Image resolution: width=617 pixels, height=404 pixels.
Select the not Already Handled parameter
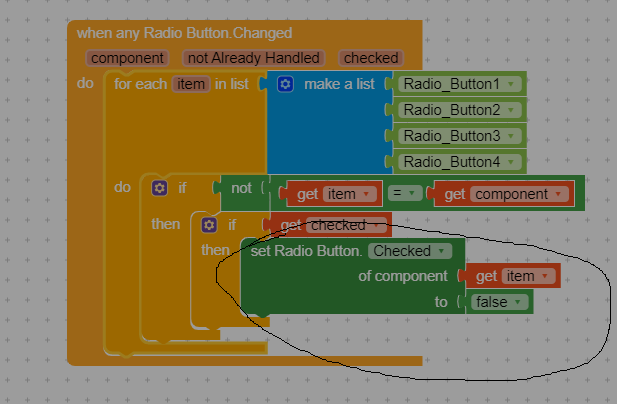[253, 58]
